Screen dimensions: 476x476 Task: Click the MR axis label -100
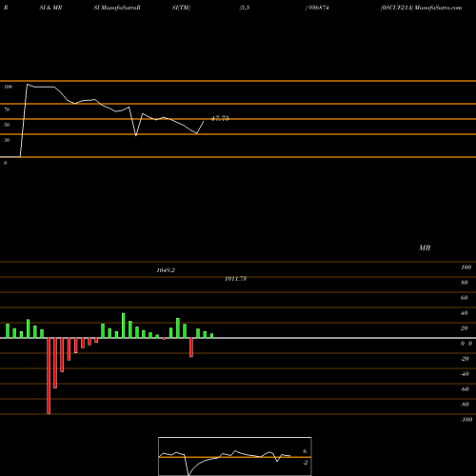(466, 420)
